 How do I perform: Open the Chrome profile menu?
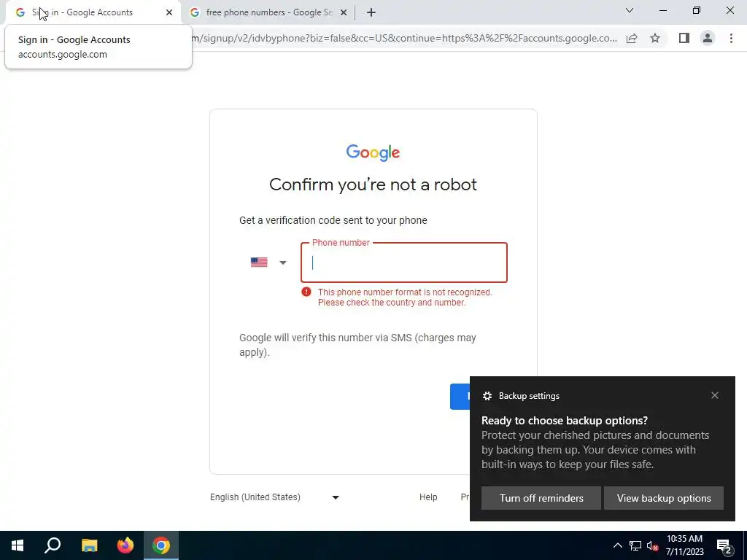point(708,38)
